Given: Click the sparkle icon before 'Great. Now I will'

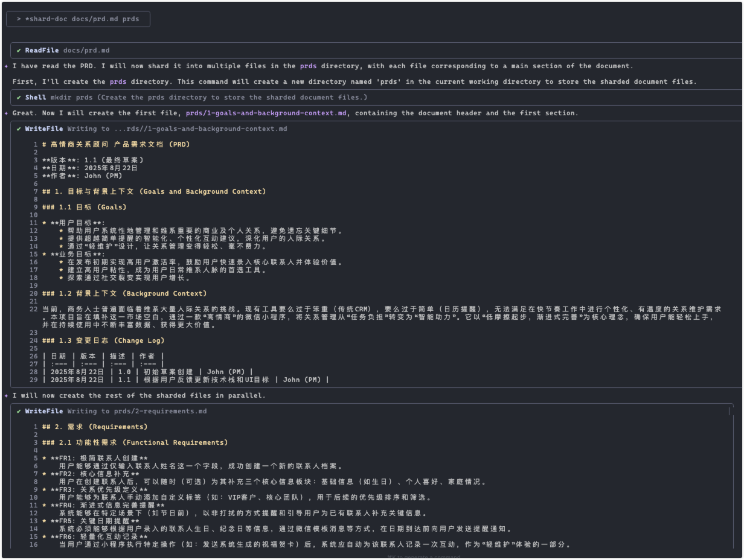Looking at the screenshot, I should pos(6,113).
